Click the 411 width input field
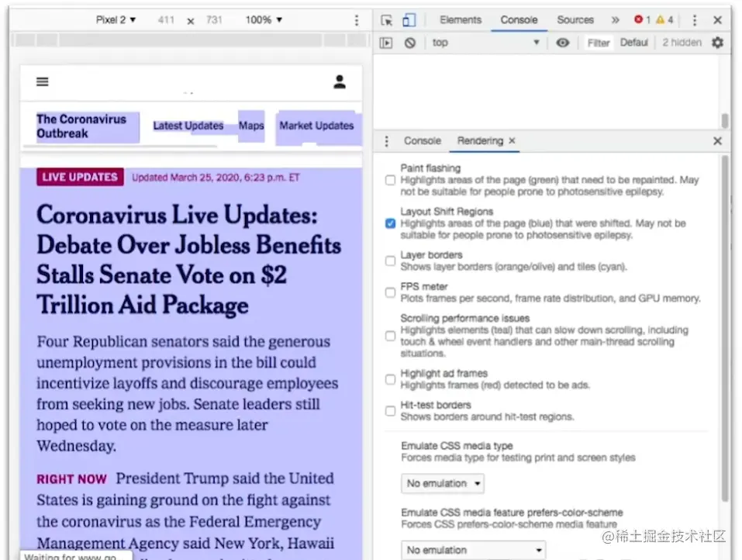The width and height of the screenshot is (742, 560). (166, 20)
